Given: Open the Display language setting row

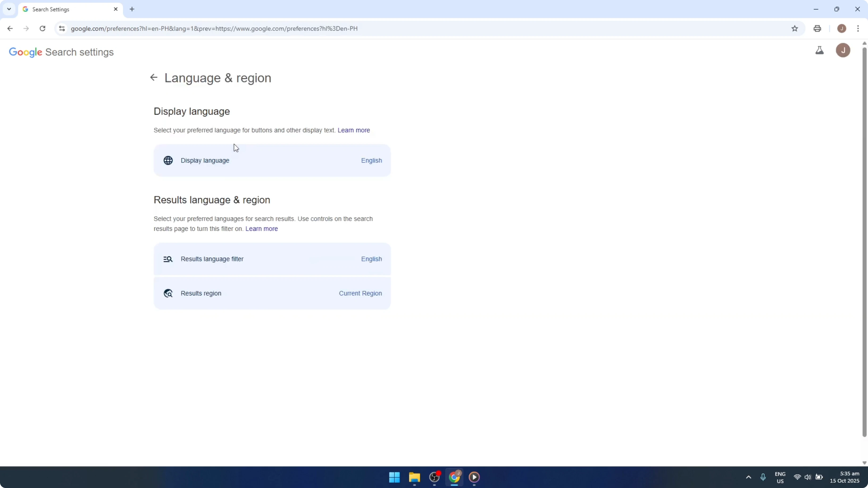Looking at the screenshot, I should pyautogui.click(x=272, y=161).
